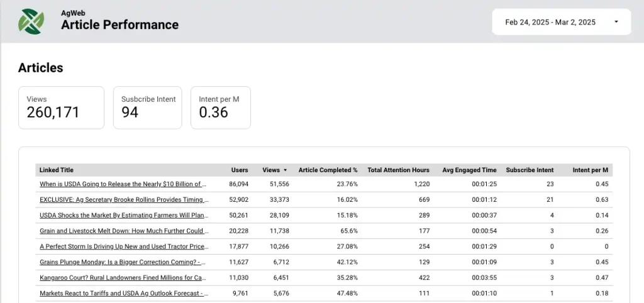
Task: Open Markets React to Tariffs article
Action: 123,294
